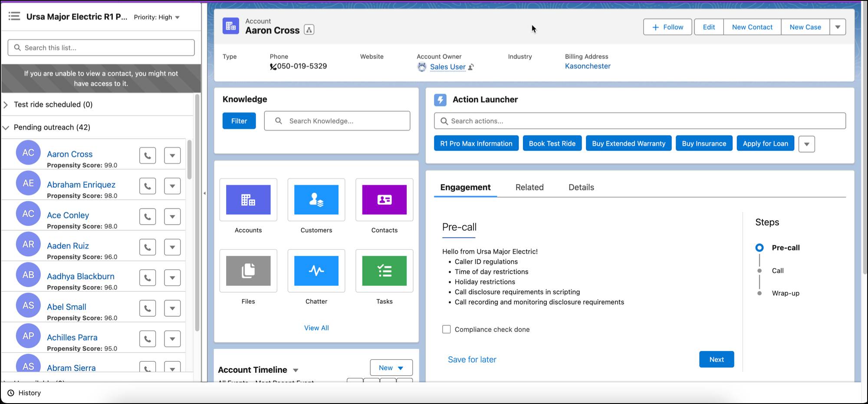Open the Chatter tile
This screenshot has height=404, width=868.
(x=316, y=271)
